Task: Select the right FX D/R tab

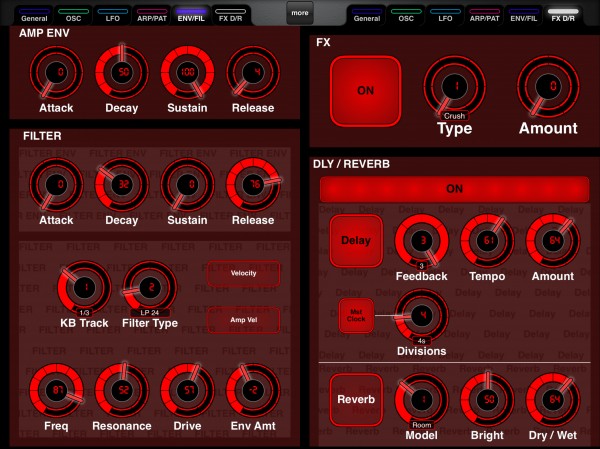Action: pyautogui.click(x=563, y=15)
